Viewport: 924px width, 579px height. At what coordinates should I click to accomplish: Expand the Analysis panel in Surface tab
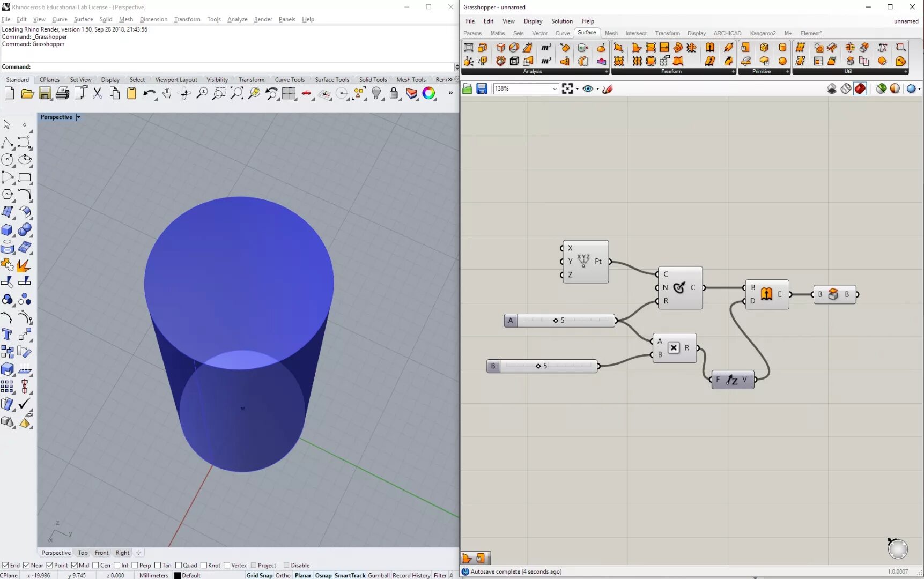point(607,71)
